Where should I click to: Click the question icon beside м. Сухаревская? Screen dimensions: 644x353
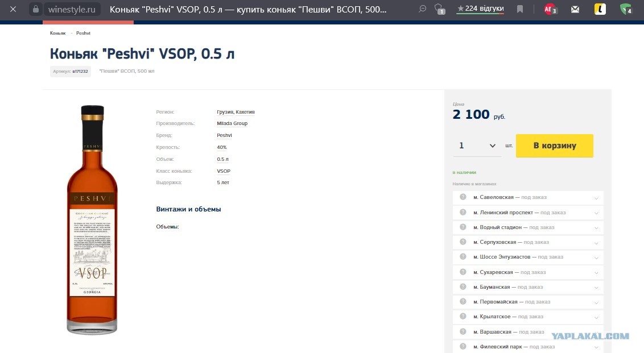(463, 272)
